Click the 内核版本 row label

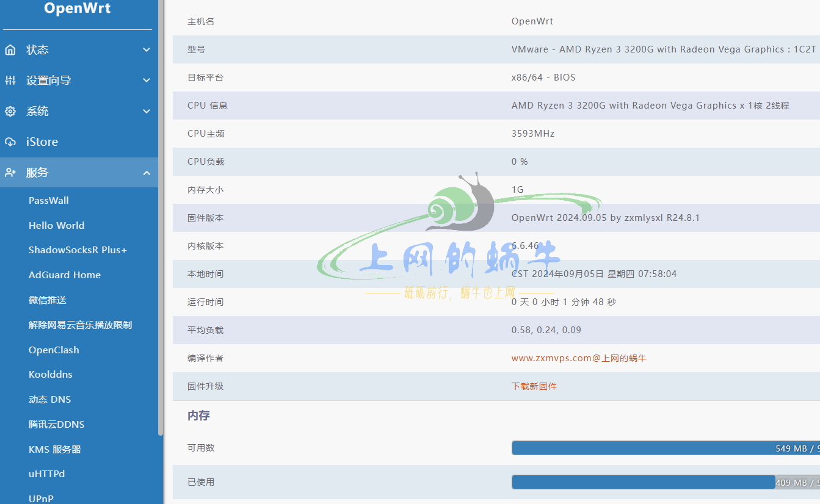(x=205, y=246)
